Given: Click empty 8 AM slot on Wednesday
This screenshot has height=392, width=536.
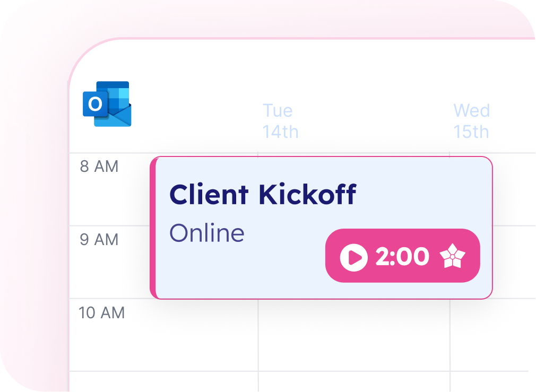Looking at the screenshot, I should [514, 189].
